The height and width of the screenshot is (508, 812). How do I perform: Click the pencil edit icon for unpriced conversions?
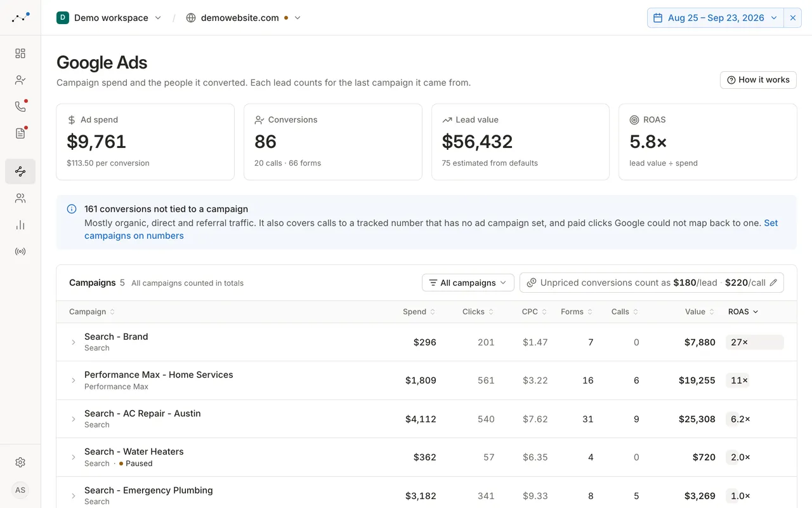(773, 283)
